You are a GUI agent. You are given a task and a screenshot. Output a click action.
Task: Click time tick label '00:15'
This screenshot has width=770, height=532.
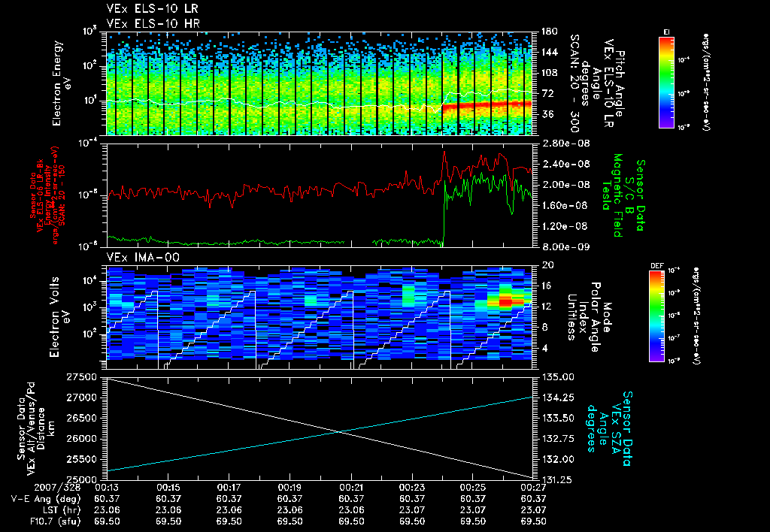[x=168, y=488]
